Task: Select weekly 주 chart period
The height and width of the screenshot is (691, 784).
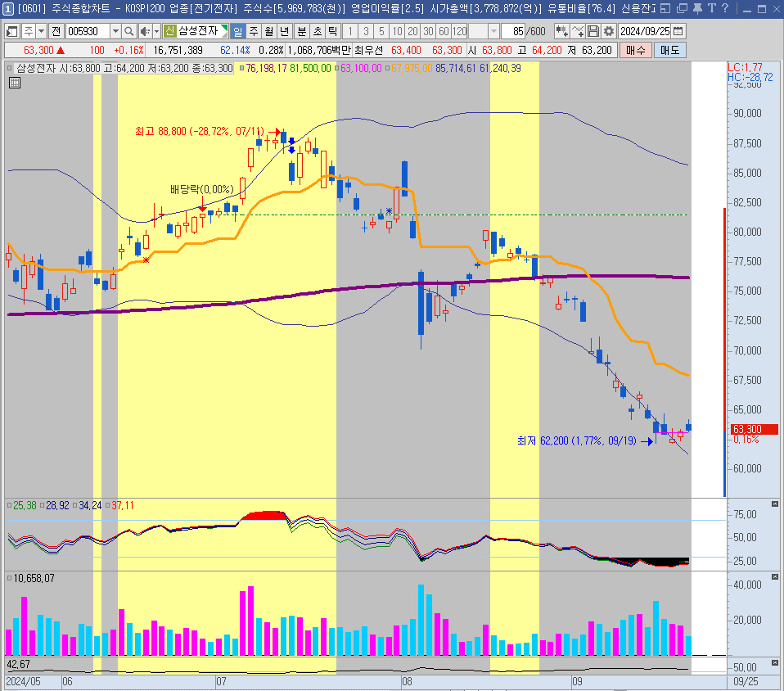Action: pos(254,32)
